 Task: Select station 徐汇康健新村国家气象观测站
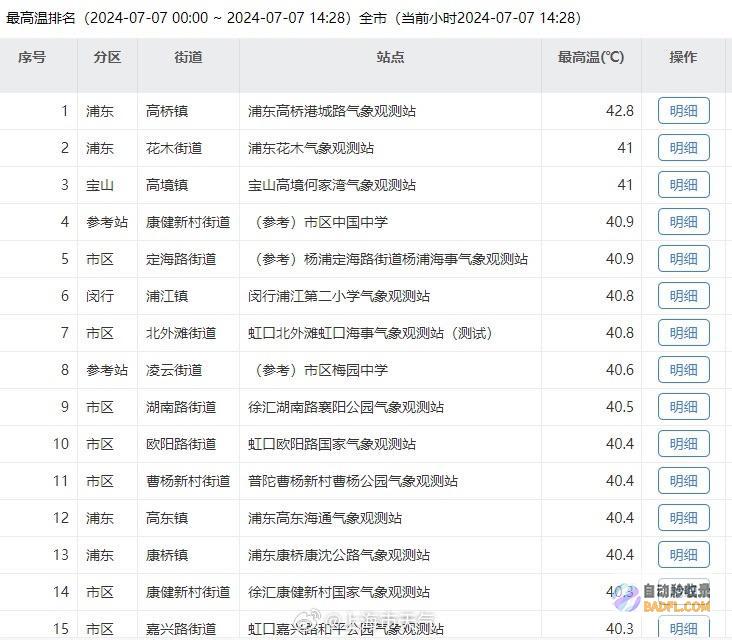coord(339,592)
